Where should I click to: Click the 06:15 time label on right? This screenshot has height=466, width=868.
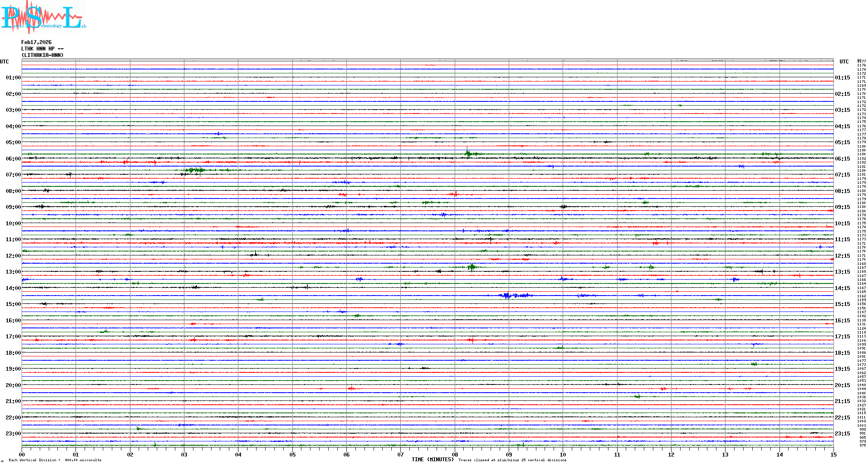842,159
